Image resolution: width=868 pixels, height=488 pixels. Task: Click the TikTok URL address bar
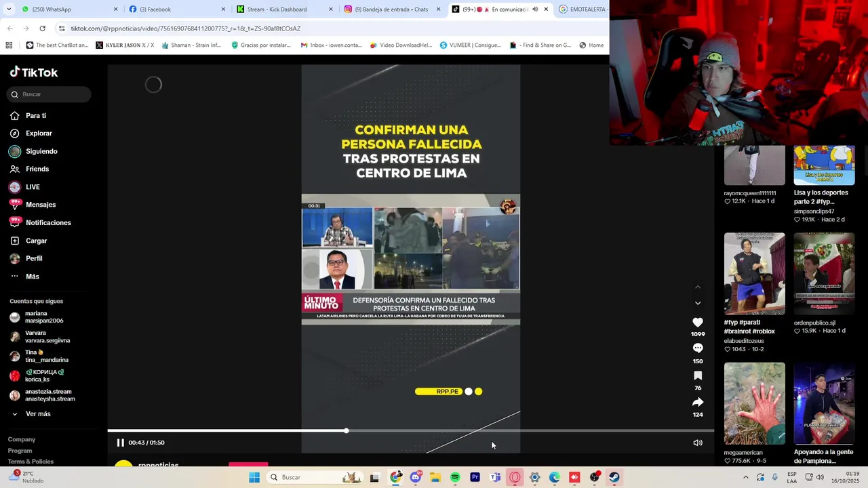click(325, 28)
